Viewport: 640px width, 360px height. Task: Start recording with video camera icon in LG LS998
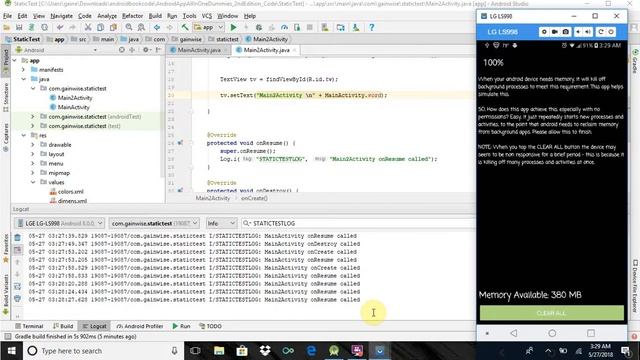coord(555,31)
